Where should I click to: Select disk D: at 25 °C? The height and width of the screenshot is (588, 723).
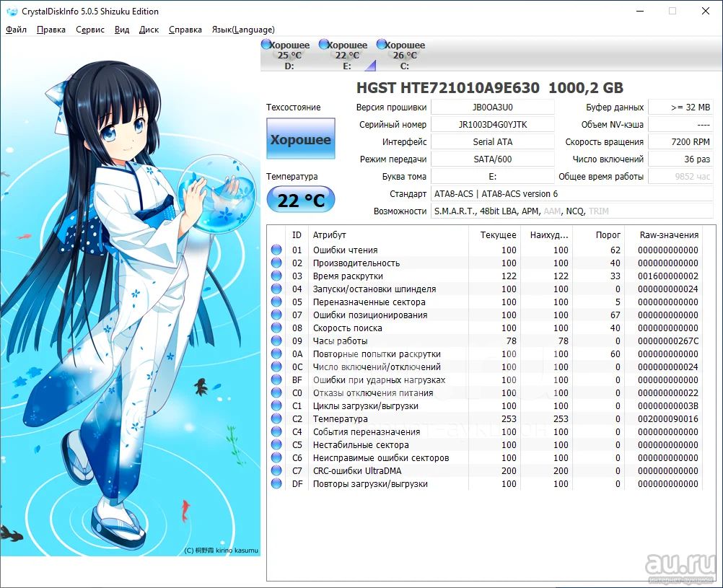[x=289, y=56]
